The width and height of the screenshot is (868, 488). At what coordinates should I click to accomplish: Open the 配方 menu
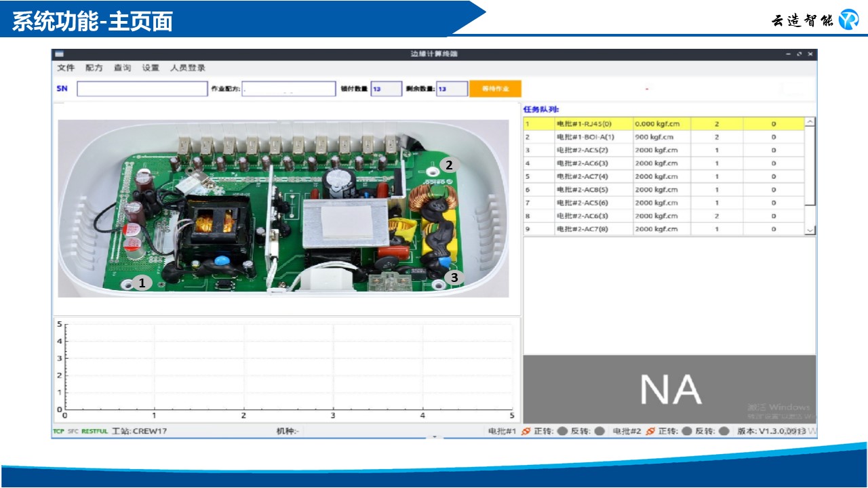click(94, 68)
